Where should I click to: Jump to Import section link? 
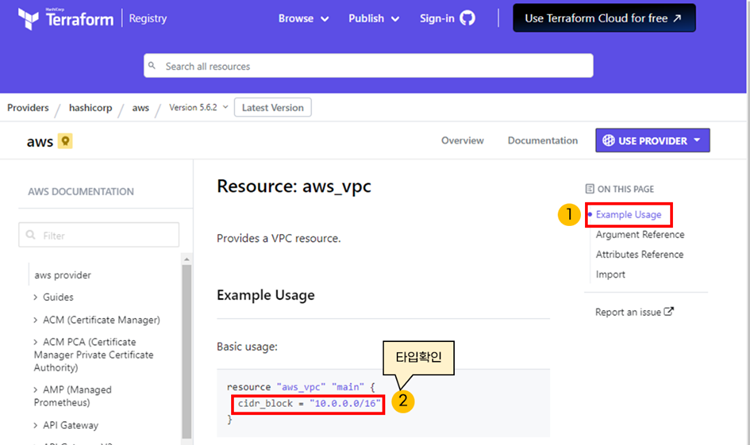tap(610, 275)
